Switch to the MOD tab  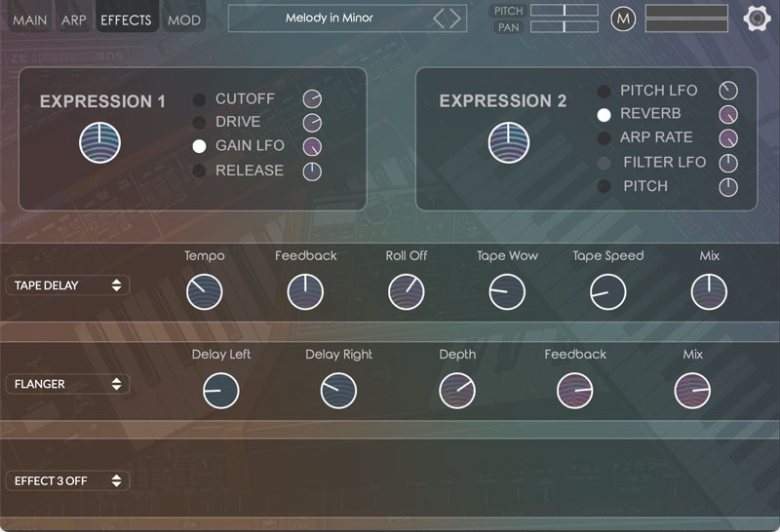(x=183, y=19)
